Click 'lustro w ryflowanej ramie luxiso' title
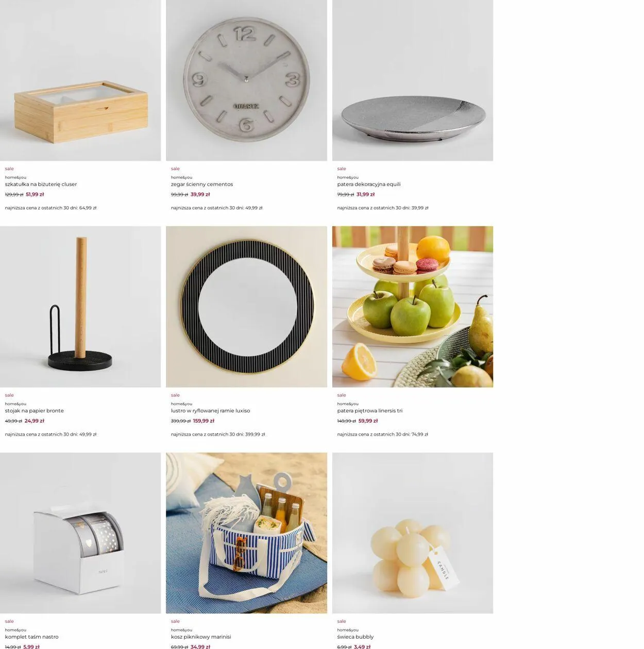The image size is (644, 649). click(210, 411)
